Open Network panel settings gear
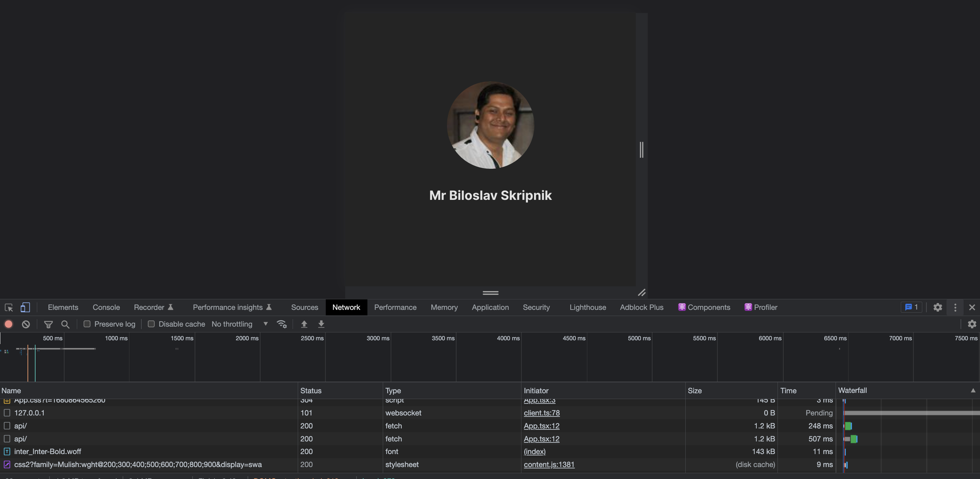Viewport: 980px width, 479px height. pos(972,324)
